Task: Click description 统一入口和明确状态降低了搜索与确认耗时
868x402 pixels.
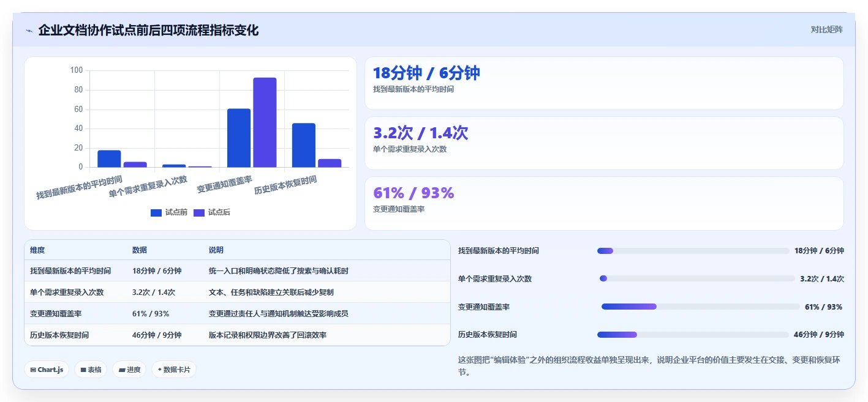Action: (279, 270)
